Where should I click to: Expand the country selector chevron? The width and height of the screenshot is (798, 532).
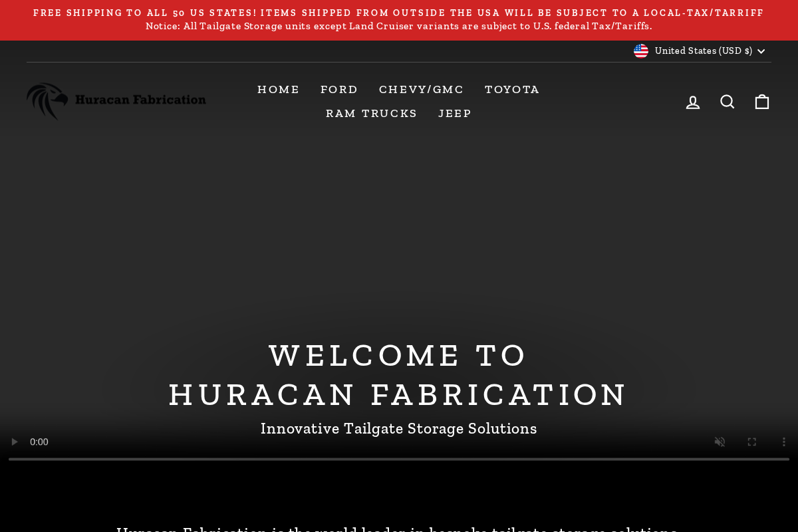point(761,51)
